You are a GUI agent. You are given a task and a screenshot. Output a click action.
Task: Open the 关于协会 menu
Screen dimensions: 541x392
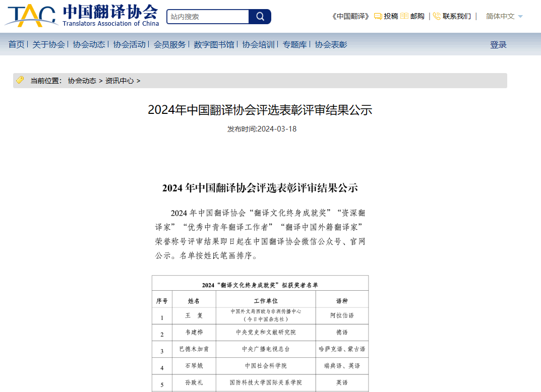pyautogui.click(x=48, y=44)
